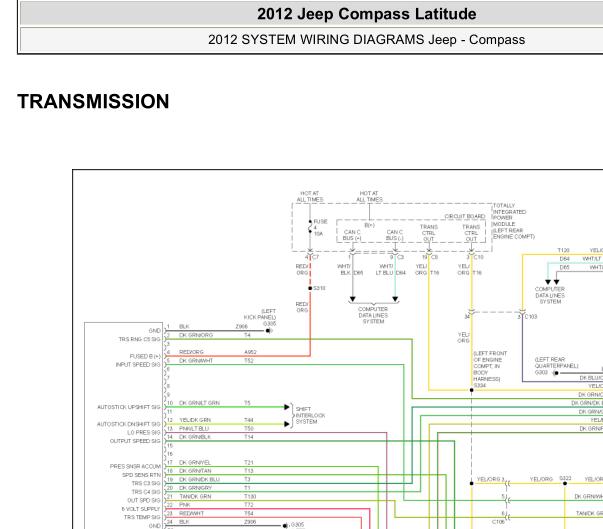Click the G302 ground label
Screen dimensions: 603x529
pyautogui.click(x=541, y=373)
